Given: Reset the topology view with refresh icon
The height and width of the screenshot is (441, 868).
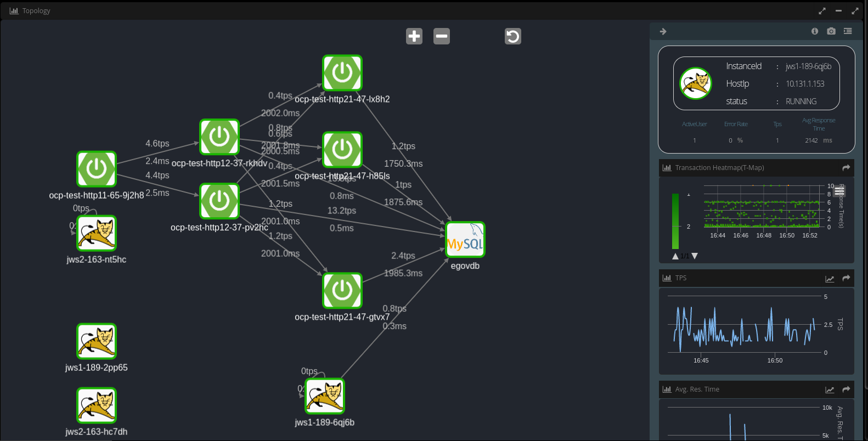Looking at the screenshot, I should click(512, 36).
